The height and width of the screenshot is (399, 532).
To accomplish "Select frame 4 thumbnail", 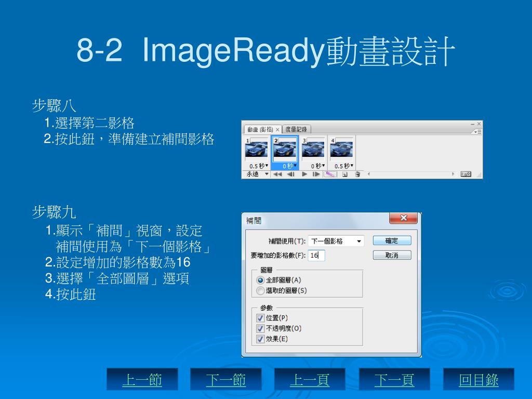I will pos(341,149).
